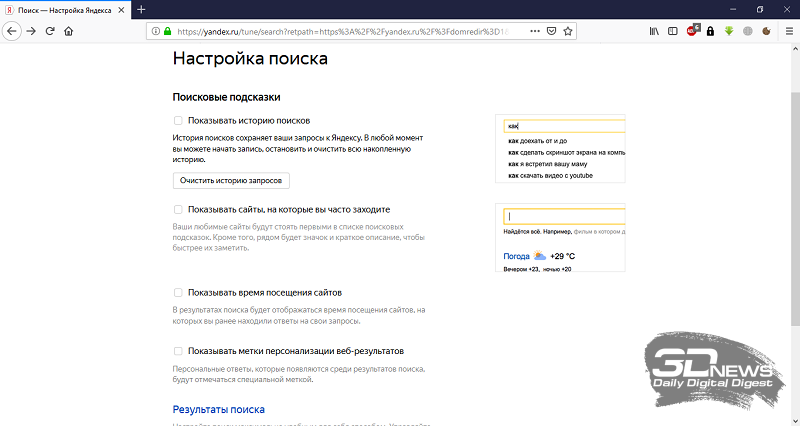Bookmark this page with the star

click(568, 31)
